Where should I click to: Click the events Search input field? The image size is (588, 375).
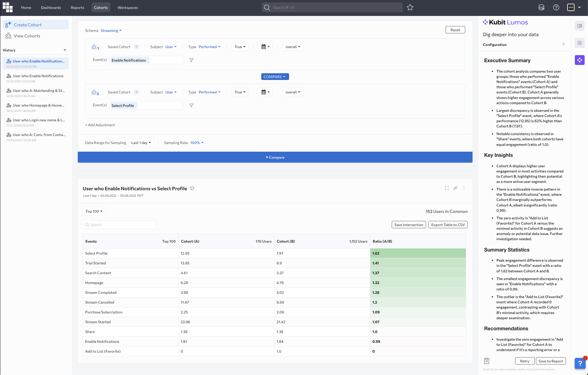pos(119,225)
